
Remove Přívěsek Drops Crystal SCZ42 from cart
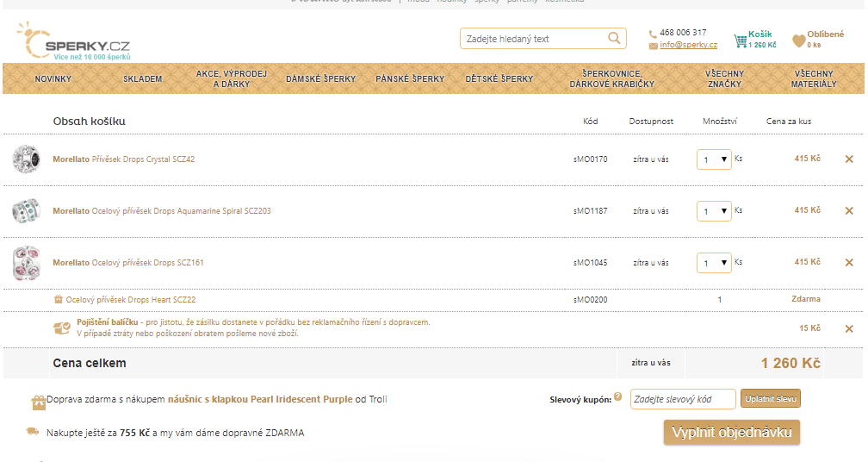pyautogui.click(x=849, y=159)
